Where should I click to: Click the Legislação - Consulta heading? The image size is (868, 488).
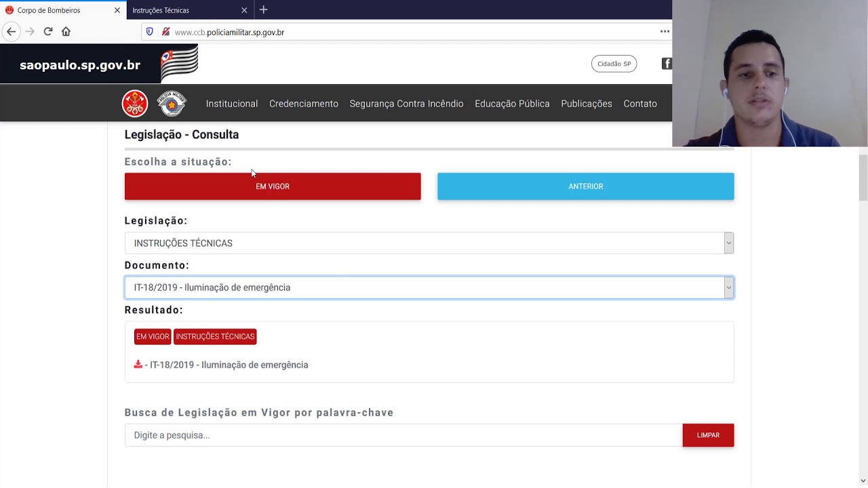[182, 134]
